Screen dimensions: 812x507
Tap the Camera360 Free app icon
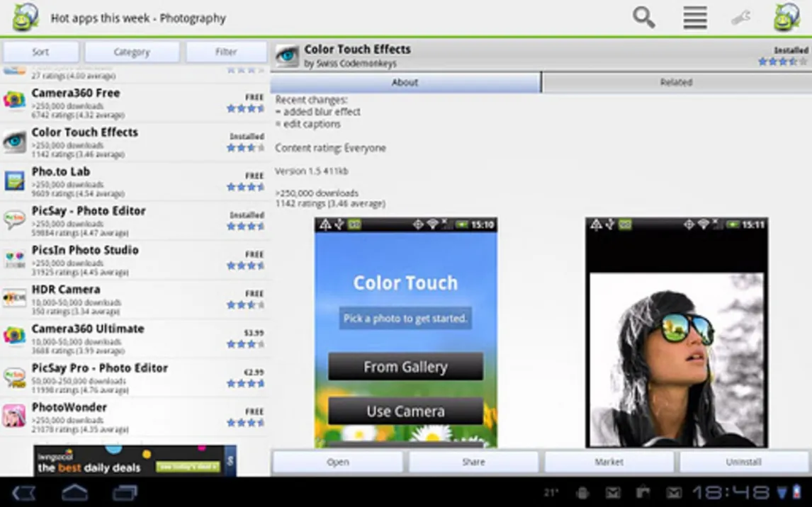[14, 101]
